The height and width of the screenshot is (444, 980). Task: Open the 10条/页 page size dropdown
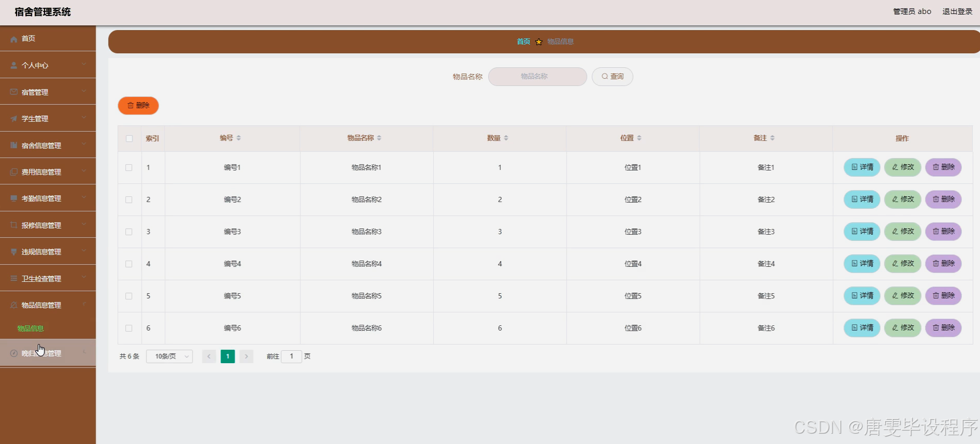(170, 356)
